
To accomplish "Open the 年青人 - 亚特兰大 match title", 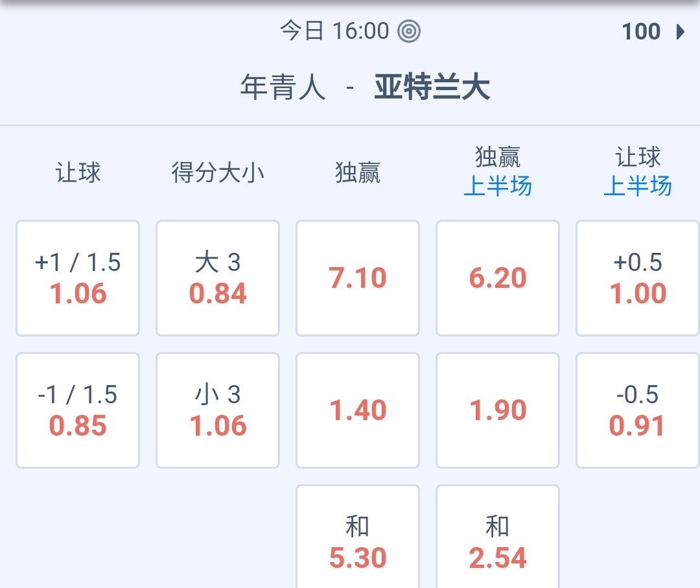I will (365, 88).
